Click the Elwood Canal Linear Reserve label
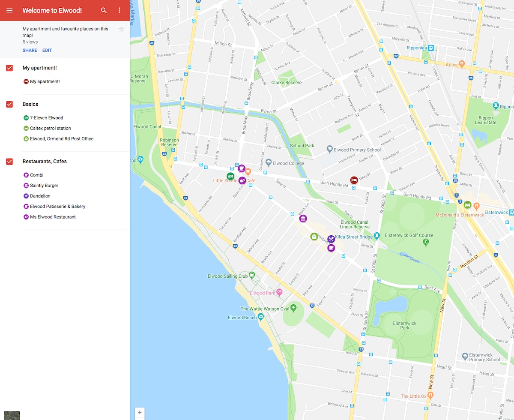 click(355, 225)
